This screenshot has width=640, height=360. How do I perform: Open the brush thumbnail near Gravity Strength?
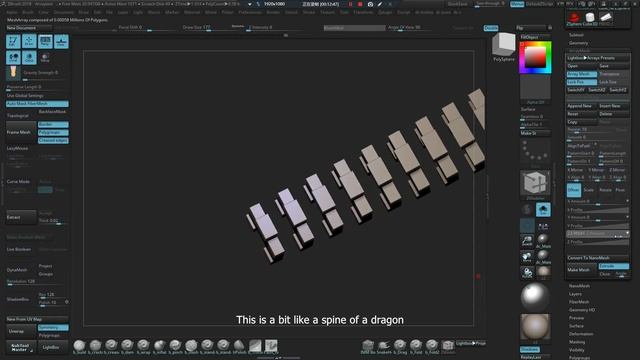13,73
